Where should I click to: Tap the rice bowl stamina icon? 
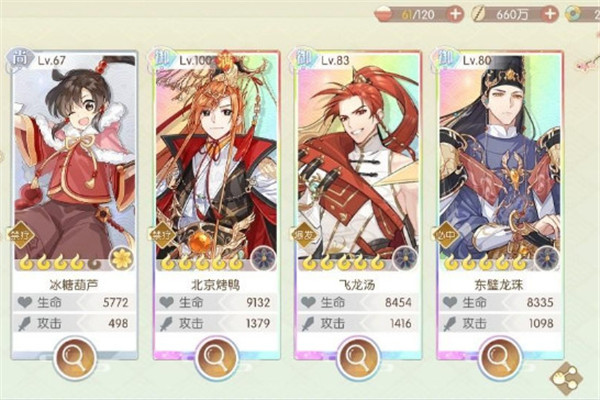385,15
